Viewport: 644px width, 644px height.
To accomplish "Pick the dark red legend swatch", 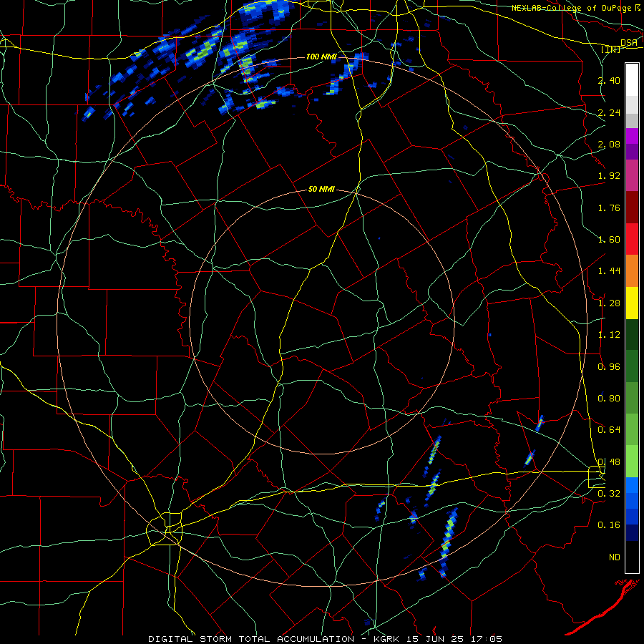I will click(x=632, y=208).
